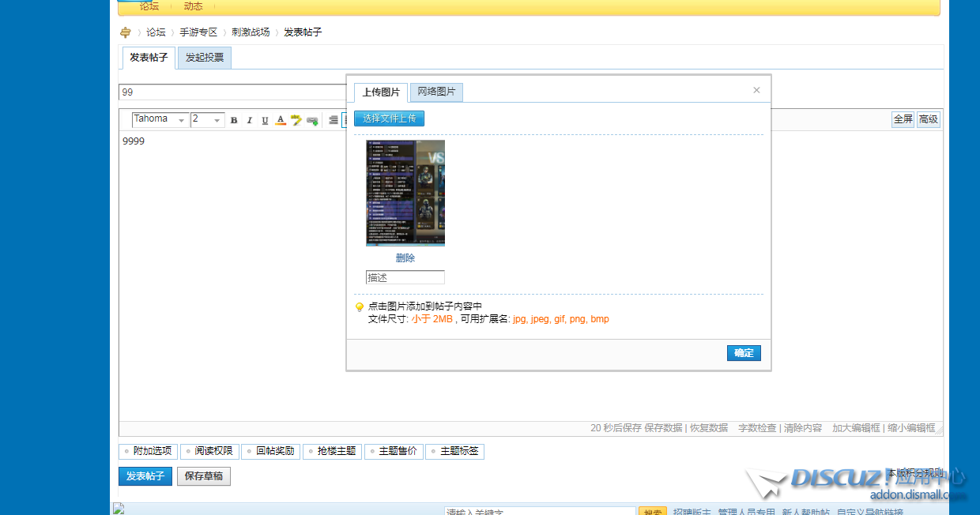This screenshot has width=980, height=515.
Task: Toggle underline formatting in editor toolbar
Action: tap(265, 121)
